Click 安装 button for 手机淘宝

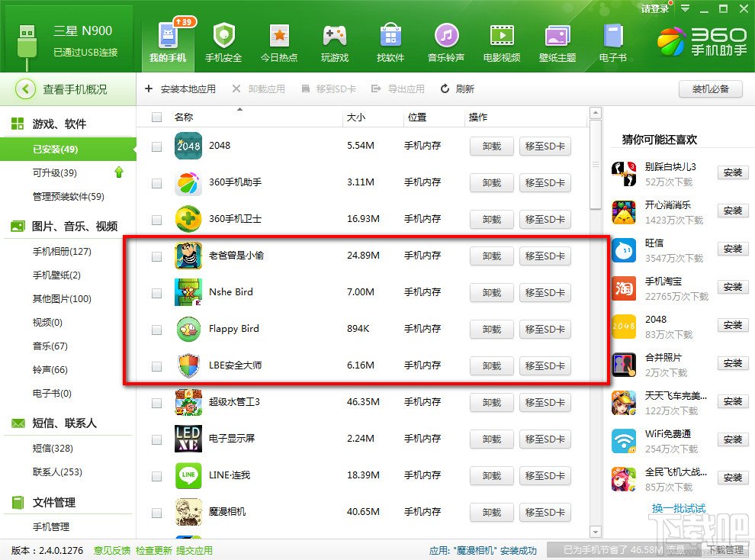point(733,287)
